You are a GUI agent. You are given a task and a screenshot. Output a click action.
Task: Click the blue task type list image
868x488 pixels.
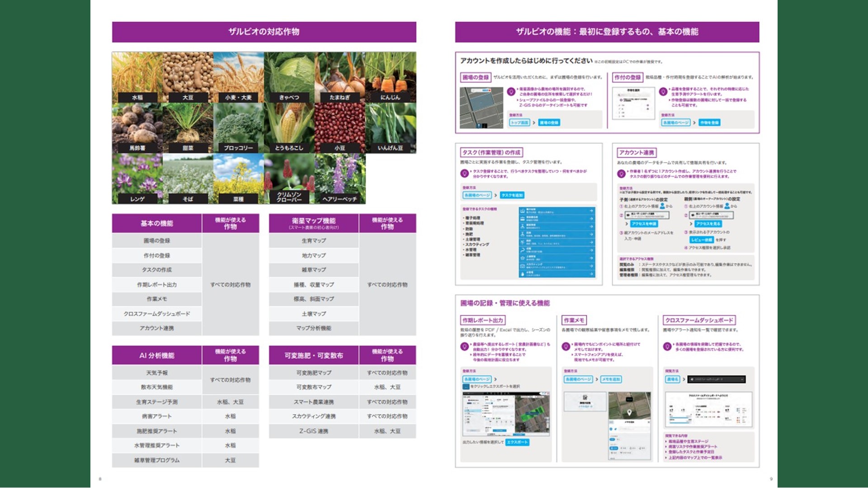(x=557, y=242)
